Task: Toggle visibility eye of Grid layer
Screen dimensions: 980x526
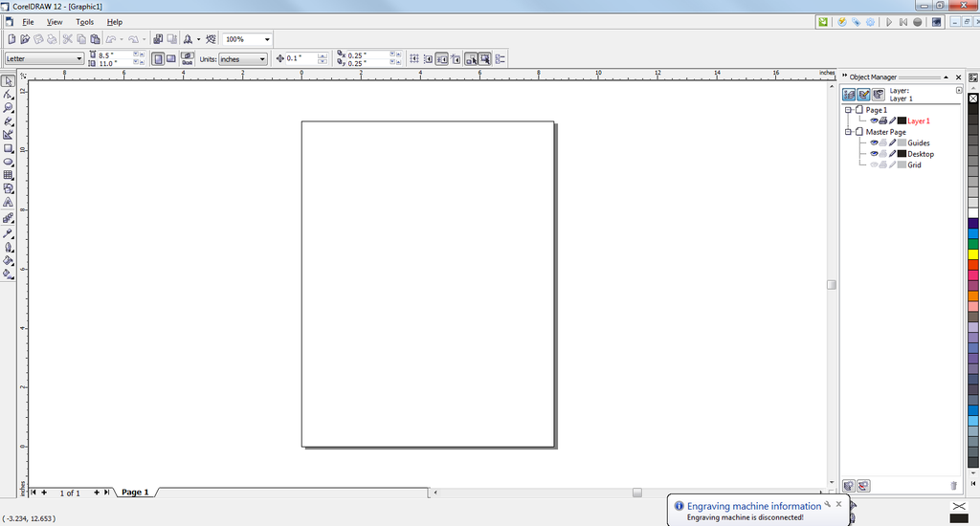Action: tap(874, 164)
